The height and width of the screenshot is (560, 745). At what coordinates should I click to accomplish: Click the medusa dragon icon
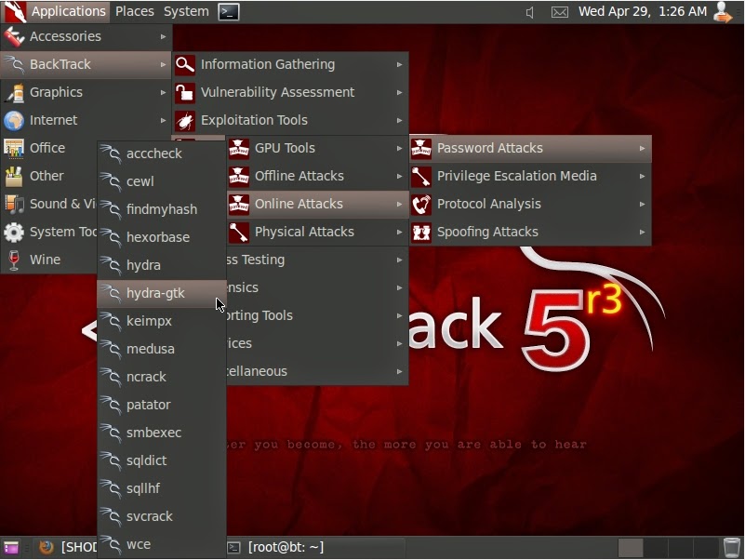pos(111,350)
